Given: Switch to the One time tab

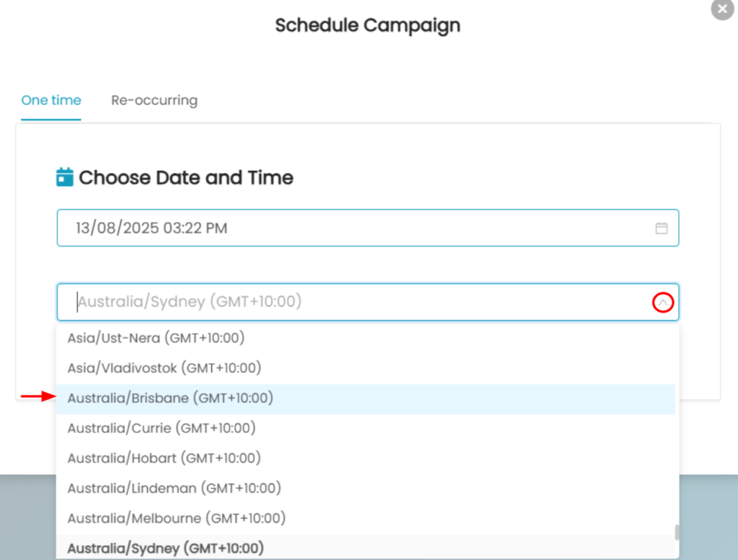Looking at the screenshot, I should point(51,100).
